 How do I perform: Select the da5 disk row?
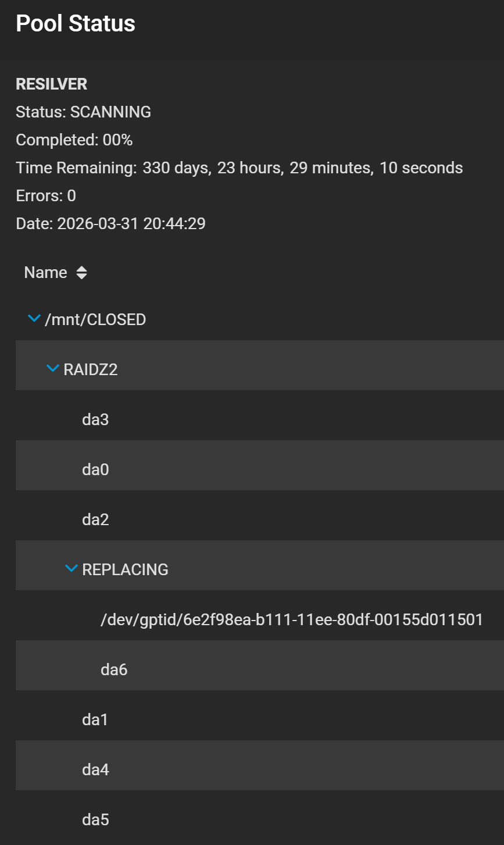coord(95,819)
